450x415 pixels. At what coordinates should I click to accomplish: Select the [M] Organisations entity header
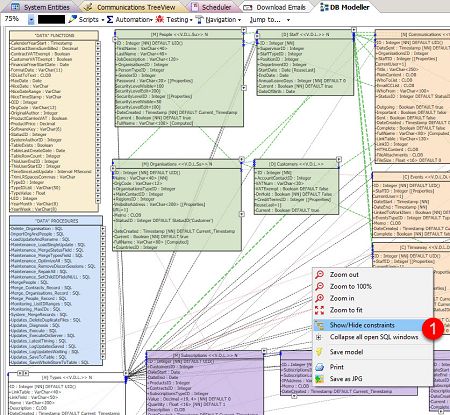point(177,164)
